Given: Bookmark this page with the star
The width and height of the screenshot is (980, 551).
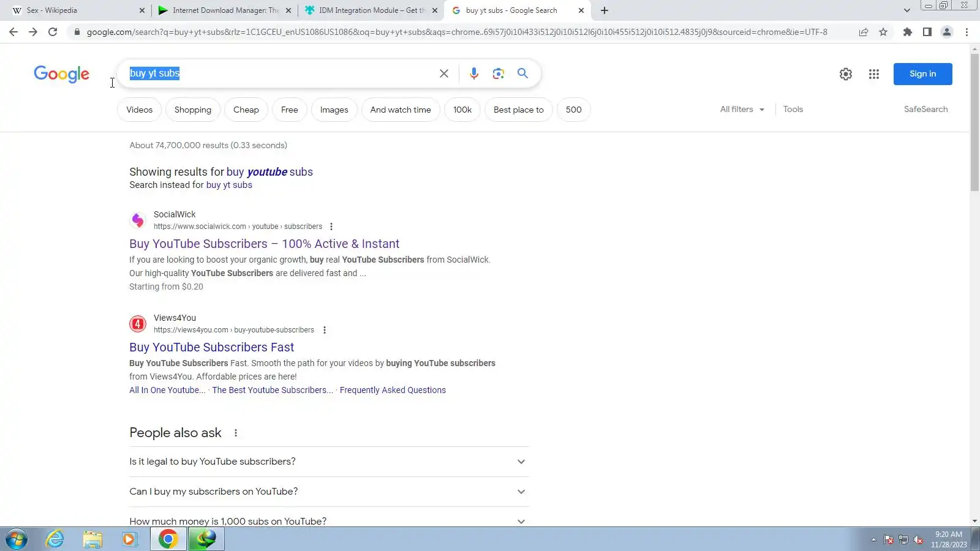Looking at the screenshot, I should [x=883, y=32].
